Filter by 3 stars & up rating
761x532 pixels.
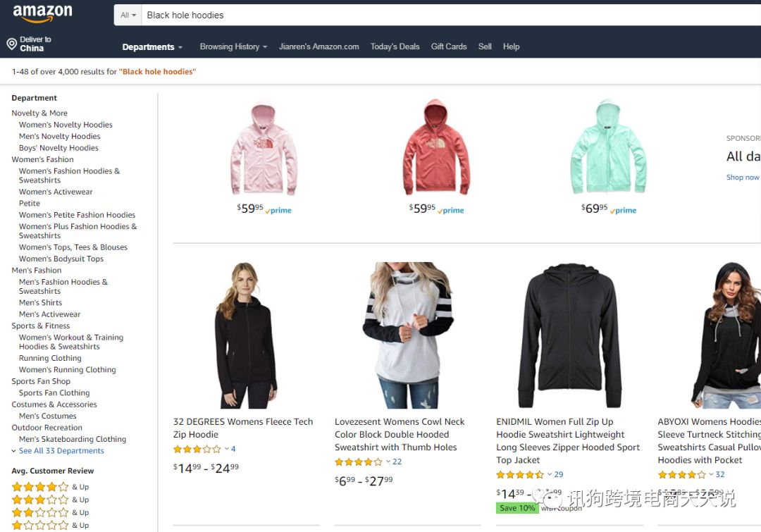(51, 500)
